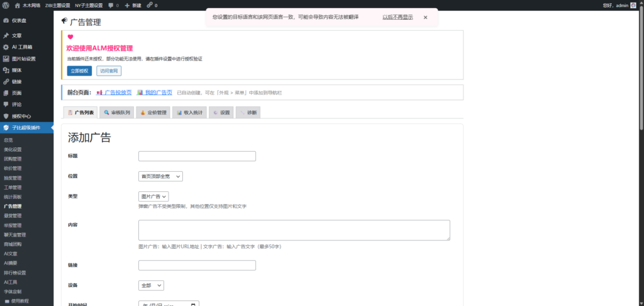The image size is (644, 306).
Task: Open the 定价管理 tab
Action: click(153, 113)
